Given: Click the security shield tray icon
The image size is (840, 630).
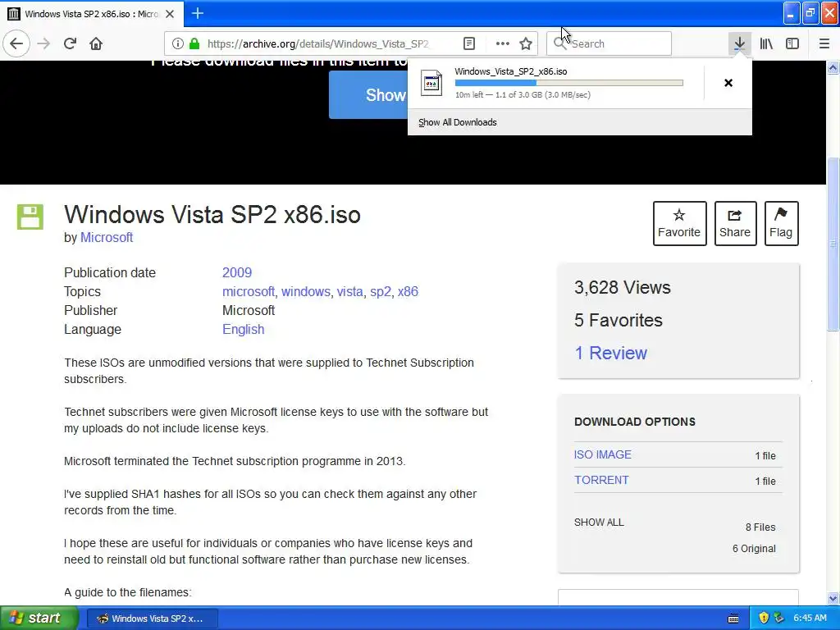Looking at the screenshot, I should pyautogui.click(x=764, y=618).
